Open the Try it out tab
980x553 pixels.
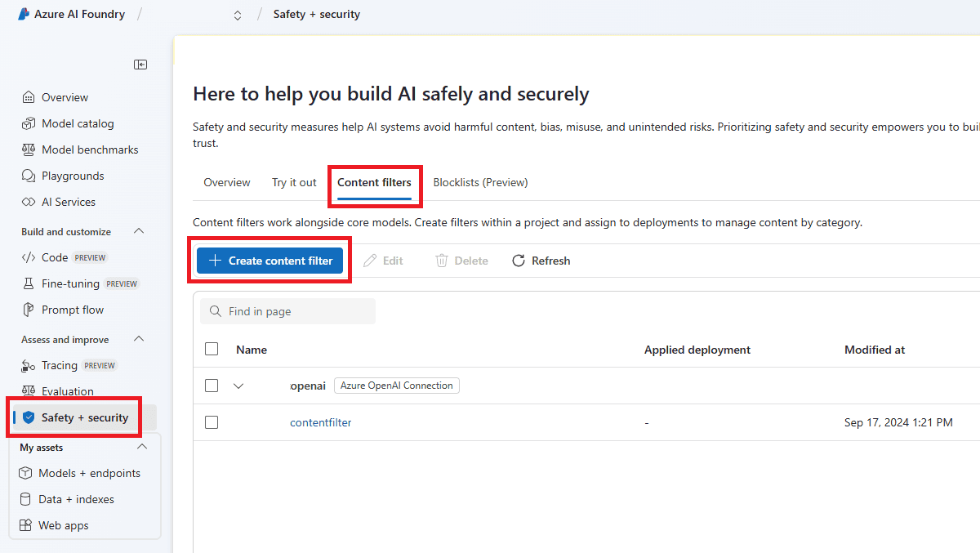294,182
